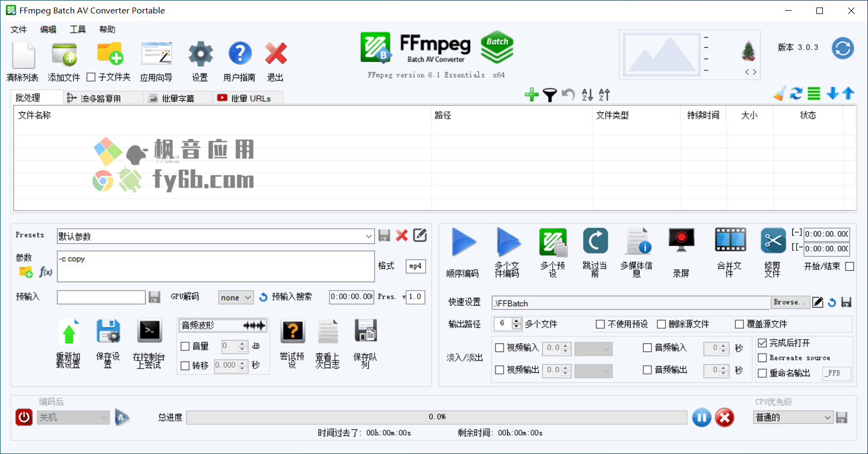Open the CPU优先级 普通的 dropdown
The height and width of the screenshot is (454, 868).
(793, 417)
